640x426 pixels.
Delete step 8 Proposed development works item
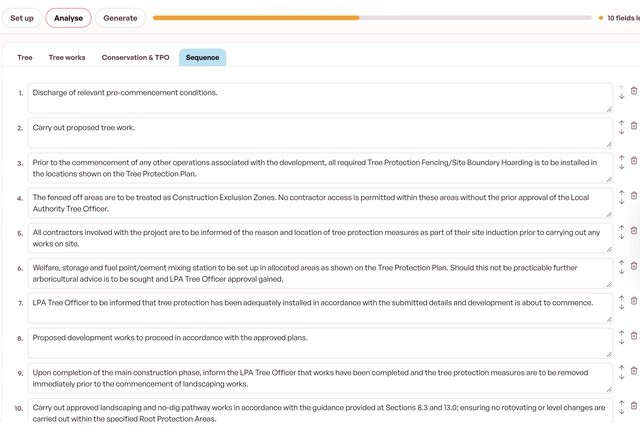point(633,335)
